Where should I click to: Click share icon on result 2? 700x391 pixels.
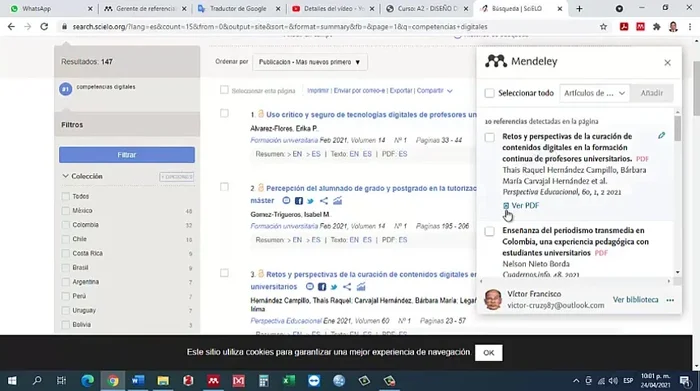(324, 201)
